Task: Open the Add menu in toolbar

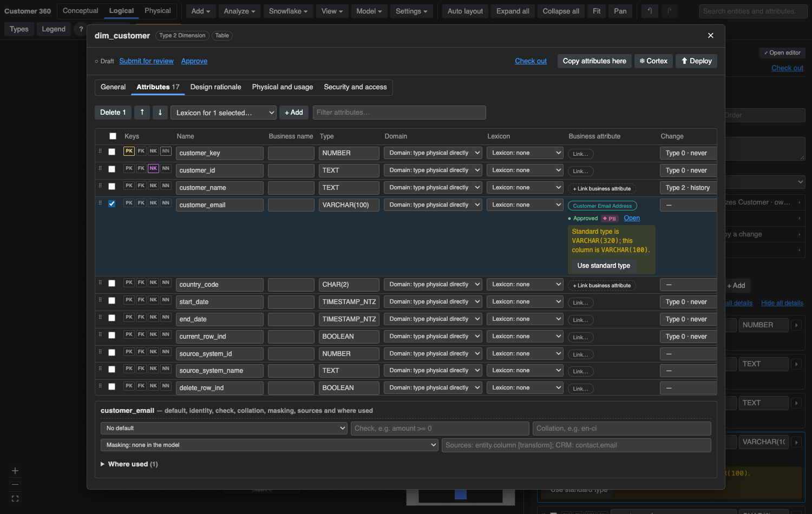Action: point(201,11)
